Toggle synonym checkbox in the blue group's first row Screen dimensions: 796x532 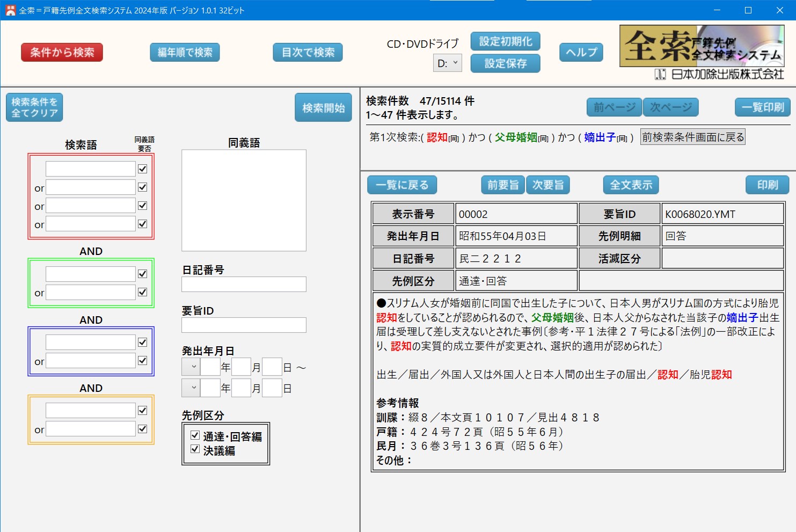(143, 342)
